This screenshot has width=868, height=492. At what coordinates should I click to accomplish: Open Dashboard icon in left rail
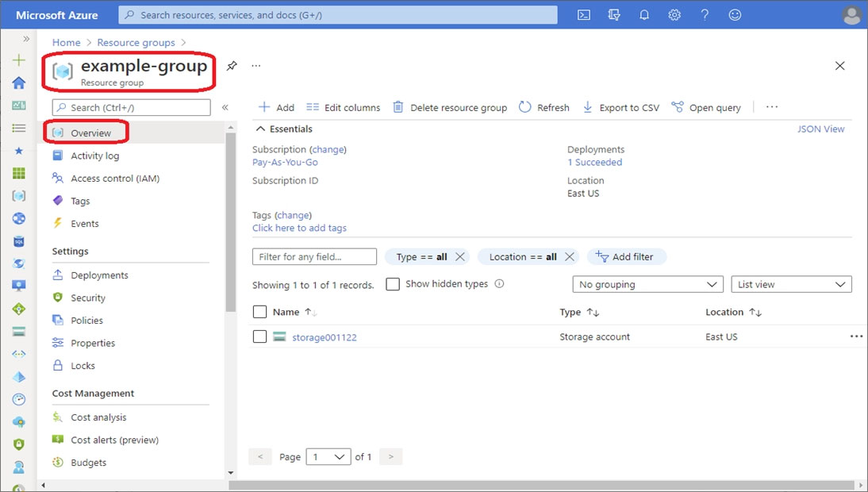pyautogui.click(x=19, y=106)
